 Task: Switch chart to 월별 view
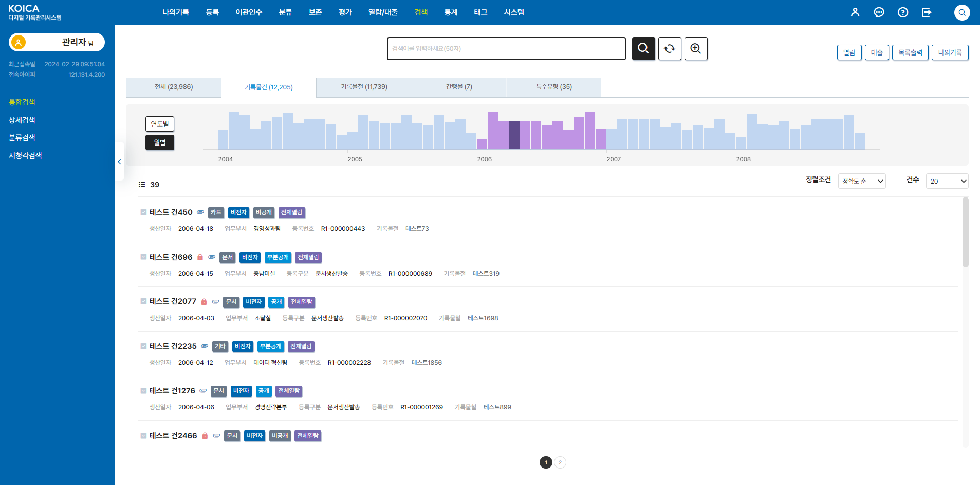tap(160, 142)
